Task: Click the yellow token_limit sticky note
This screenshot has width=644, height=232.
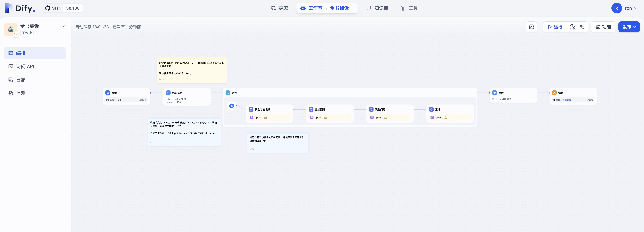Action: [x=191, y=70]
